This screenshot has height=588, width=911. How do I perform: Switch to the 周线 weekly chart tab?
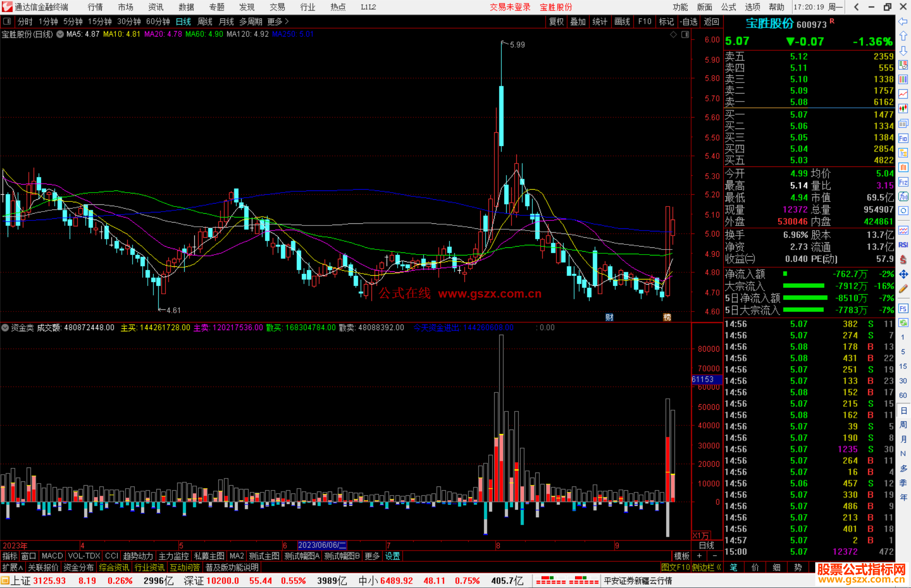coord(205,21)
